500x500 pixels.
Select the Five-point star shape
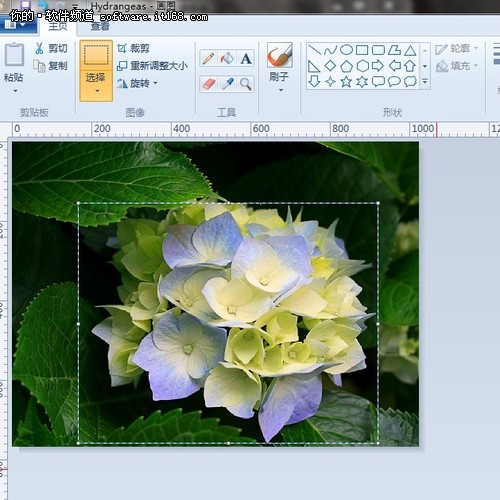pyautogui.click(x=346, y=82)
